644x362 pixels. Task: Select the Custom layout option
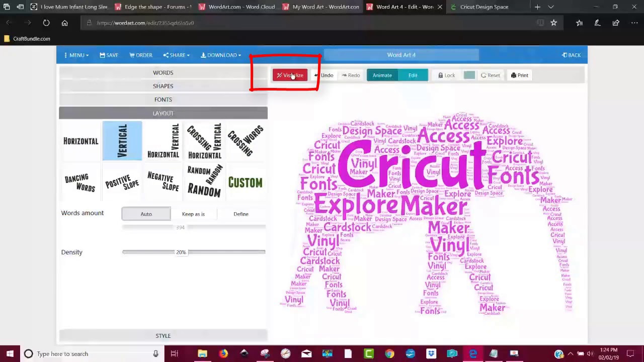246,183
